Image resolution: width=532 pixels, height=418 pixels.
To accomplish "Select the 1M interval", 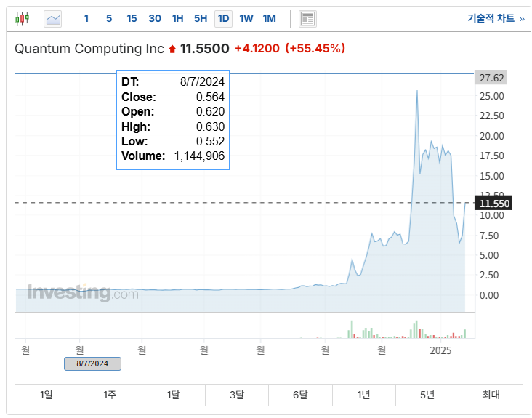I will [270, 18].
